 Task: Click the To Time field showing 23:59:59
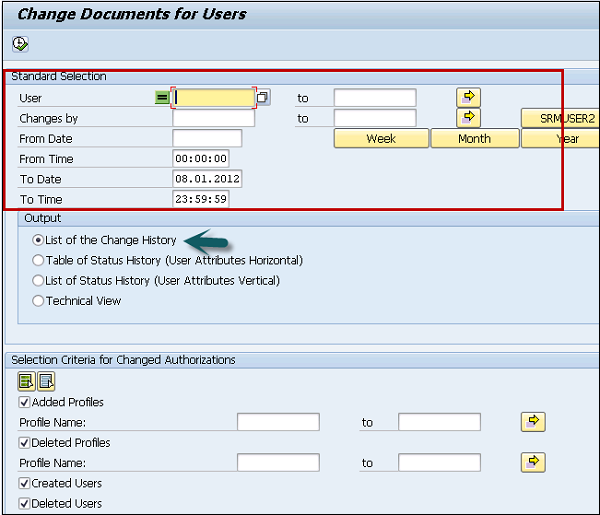[x=201, y=199]
